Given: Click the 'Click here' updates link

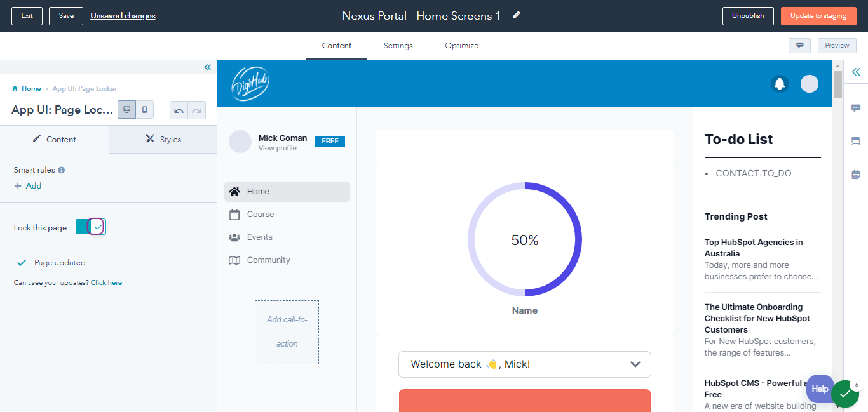Looking at the screenshot, I should click(106, 283).
